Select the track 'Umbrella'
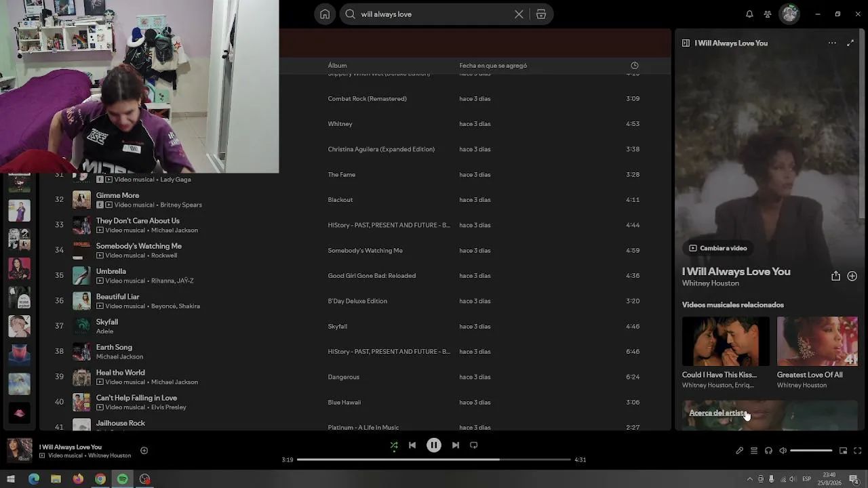This screenshot has width=868, height=488. (x=111, y=271)
